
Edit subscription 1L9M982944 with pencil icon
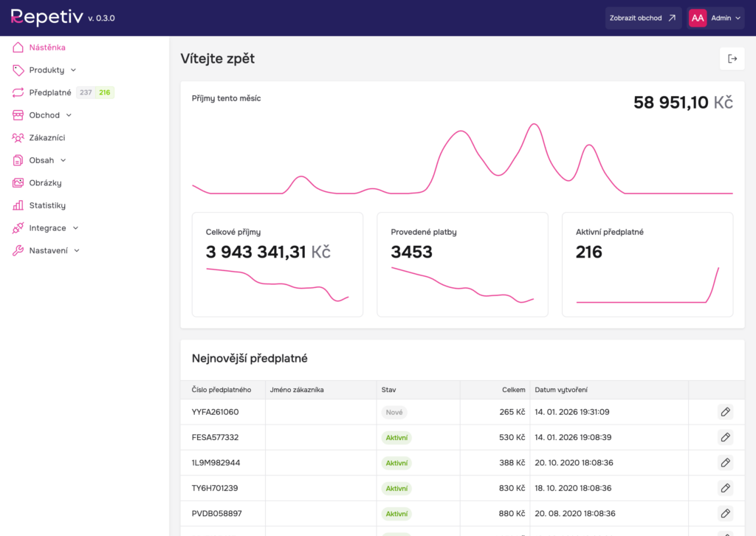(725, 463)
